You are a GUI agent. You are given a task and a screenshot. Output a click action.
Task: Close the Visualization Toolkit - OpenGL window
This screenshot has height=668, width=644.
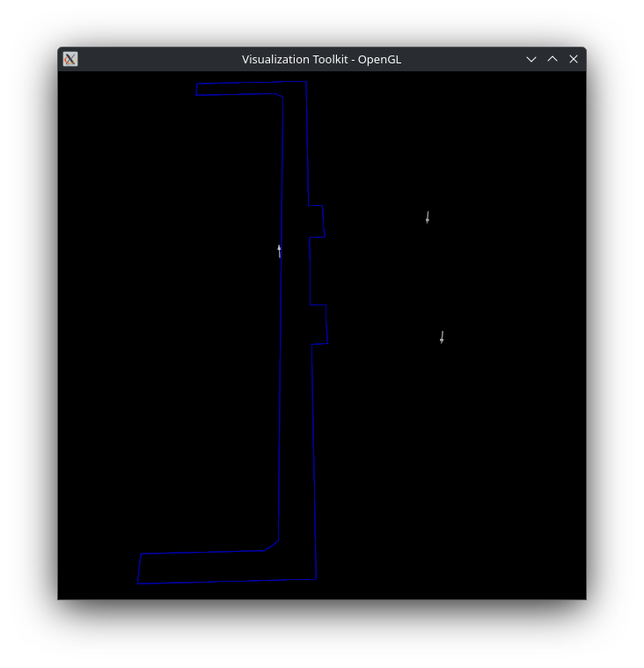(574, 59)
